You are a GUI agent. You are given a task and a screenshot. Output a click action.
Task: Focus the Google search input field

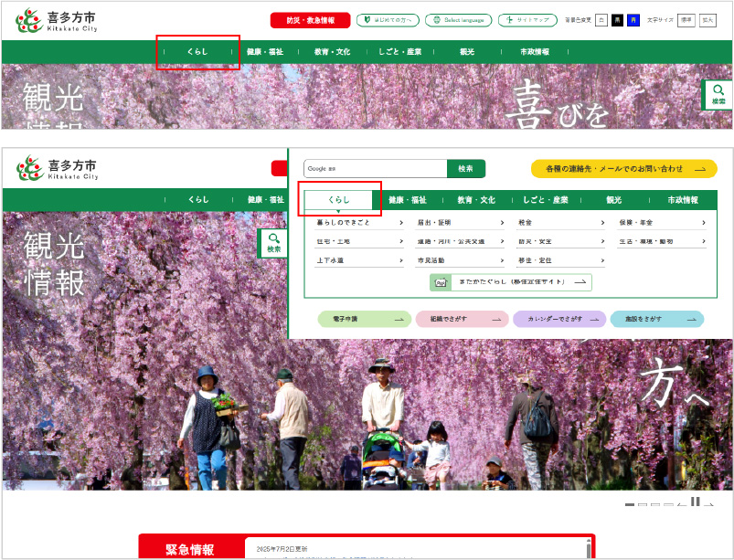coord(375,169)
